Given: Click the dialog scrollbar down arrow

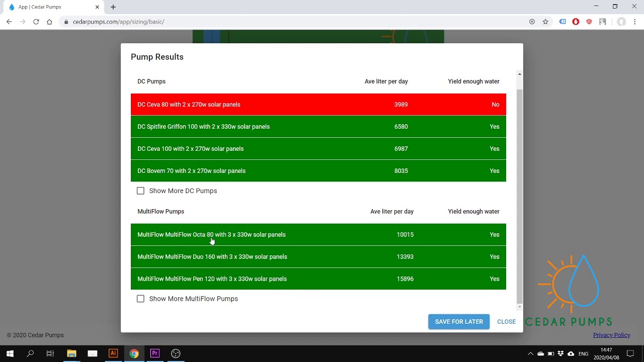Looking at the screenshot, I should point(520,307).
